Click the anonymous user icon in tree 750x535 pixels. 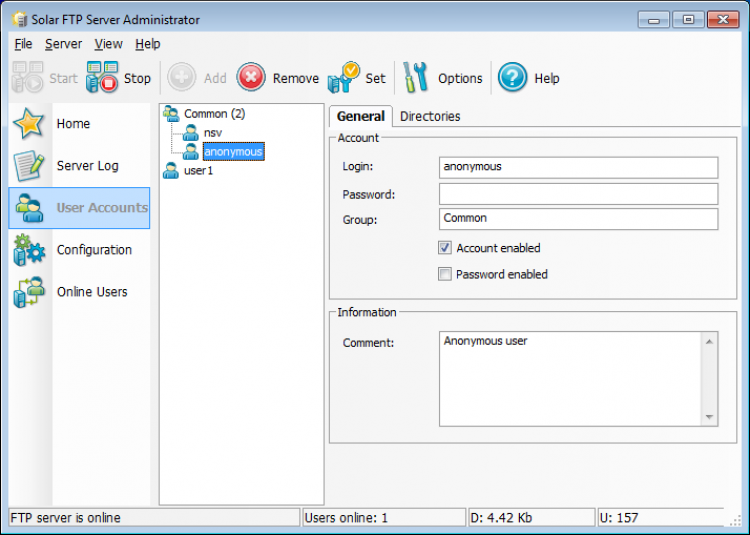point(190,152)
